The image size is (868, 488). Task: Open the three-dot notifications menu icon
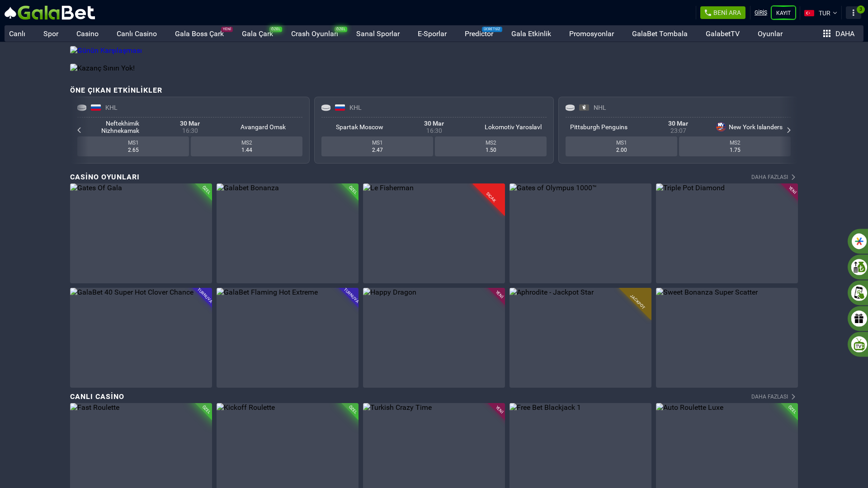pyautogui.click(x=853, y=13)
